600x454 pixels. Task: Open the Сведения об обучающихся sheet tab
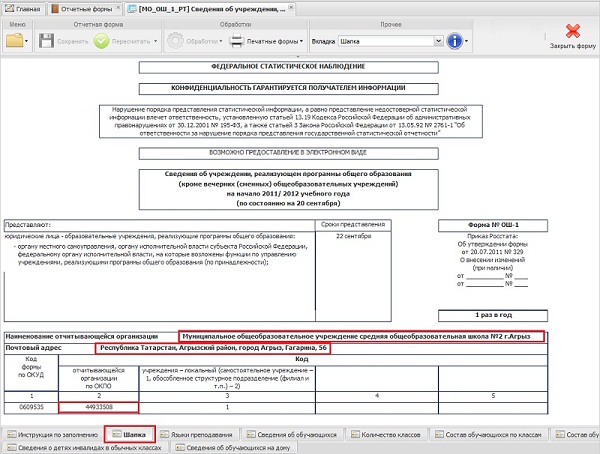292,434
